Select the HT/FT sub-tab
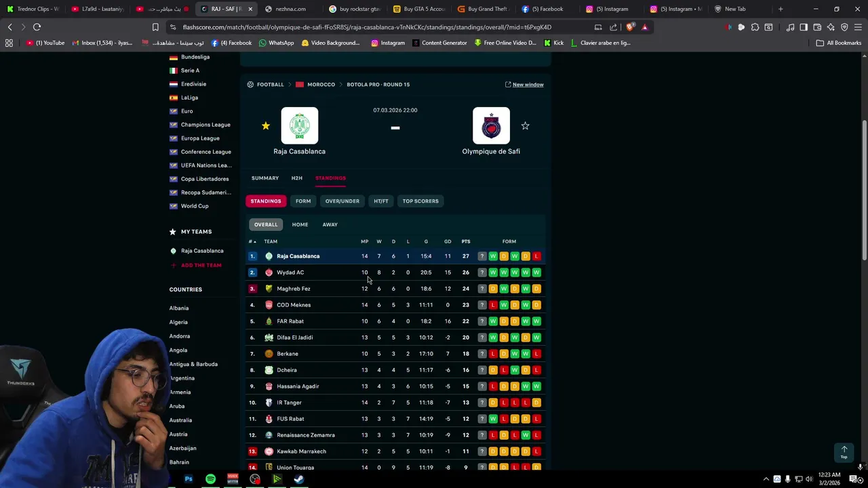868x488 pixels. click(381, 201)
